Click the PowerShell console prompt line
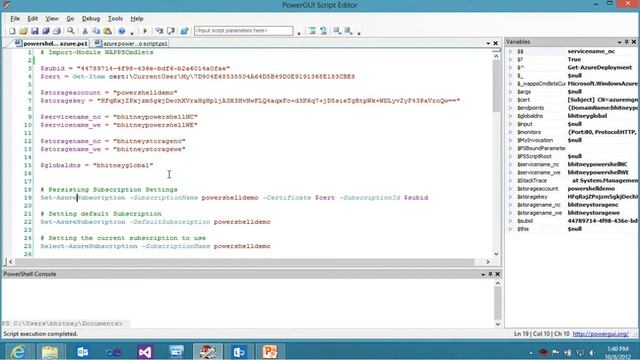The height and width of the screenshot is (360, 640). (62, 323)
